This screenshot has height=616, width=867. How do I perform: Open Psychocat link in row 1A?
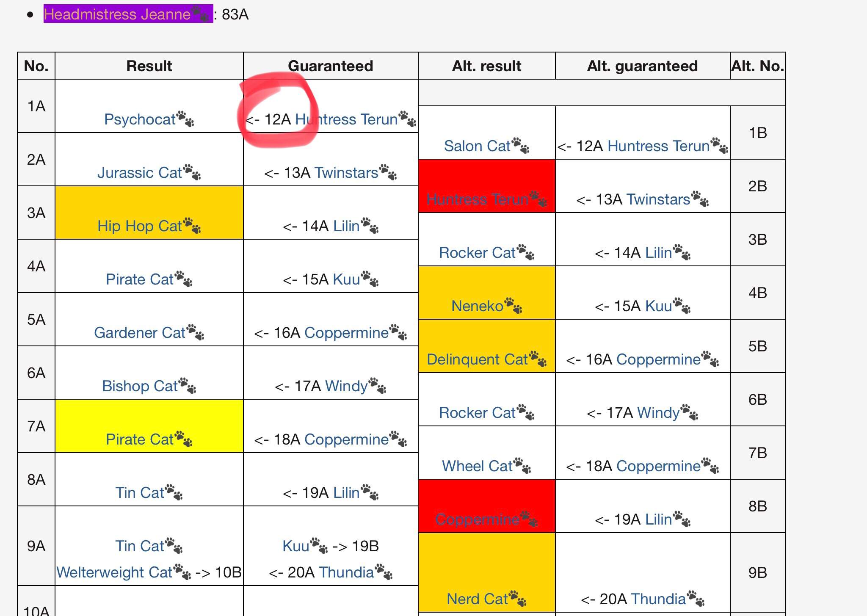[x=140, y=119]
